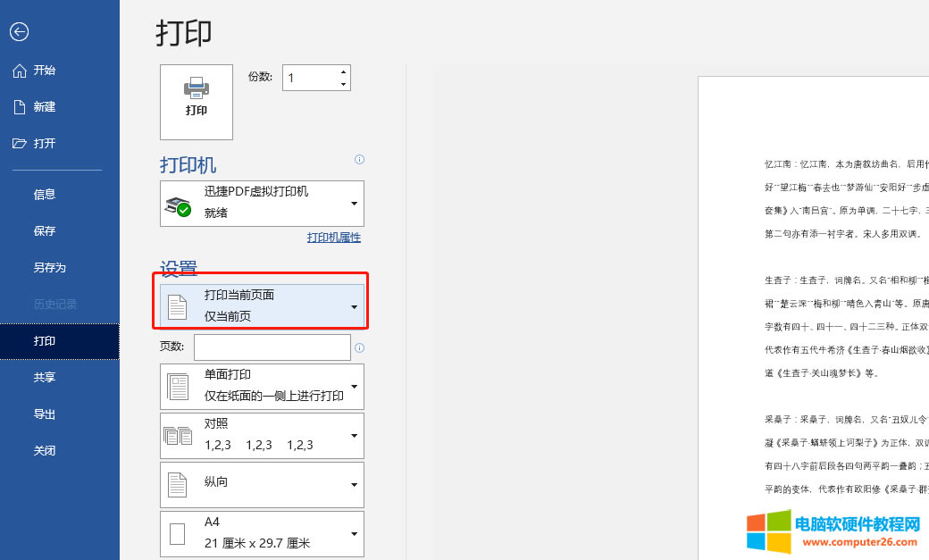Expand the 对照 collation dropdown
The height and width of the screenshot is (560, 929).
pos(356,435)
